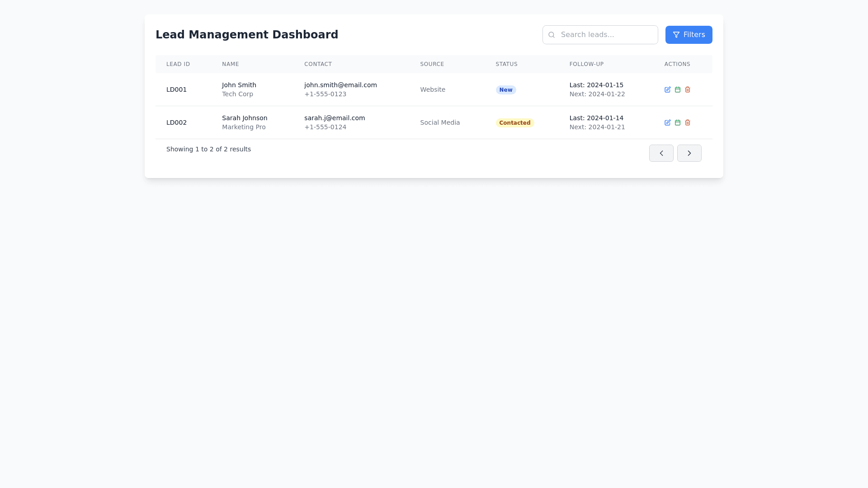
Task: Schedule follow-up for John Smith via calendar icon
Action: click(677, 89)
